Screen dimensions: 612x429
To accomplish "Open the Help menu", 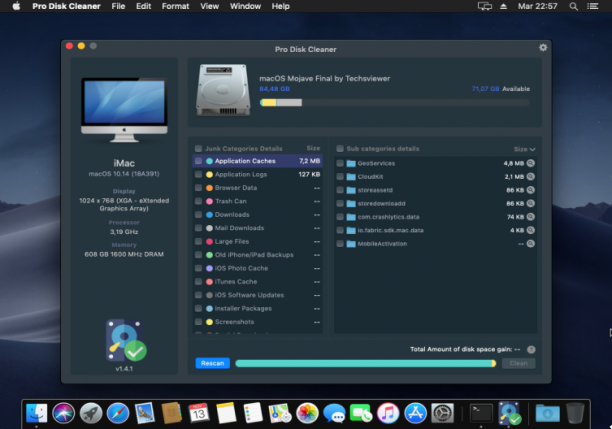I will pos(281,6).
